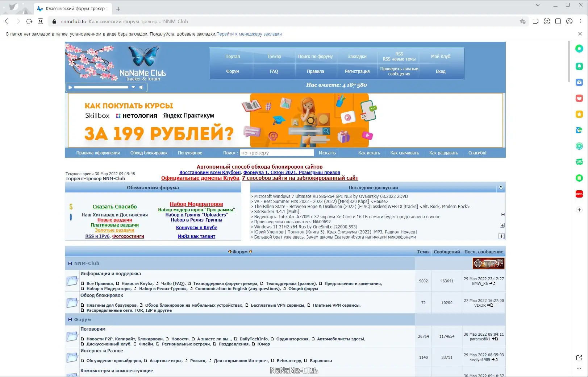This screenshot has width=588, height=377.
Task: Open the red NOW sidebar icon
Action: coord(579,194)
